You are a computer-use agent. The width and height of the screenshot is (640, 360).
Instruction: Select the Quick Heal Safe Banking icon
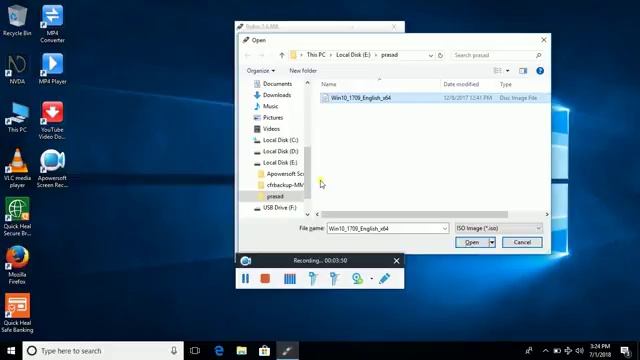pos(17,313)
